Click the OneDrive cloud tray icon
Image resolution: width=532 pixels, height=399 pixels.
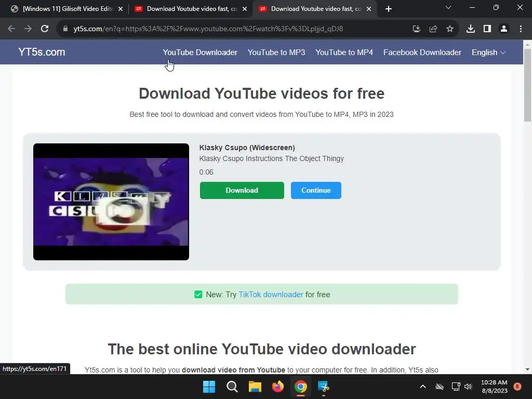point(440,387)
